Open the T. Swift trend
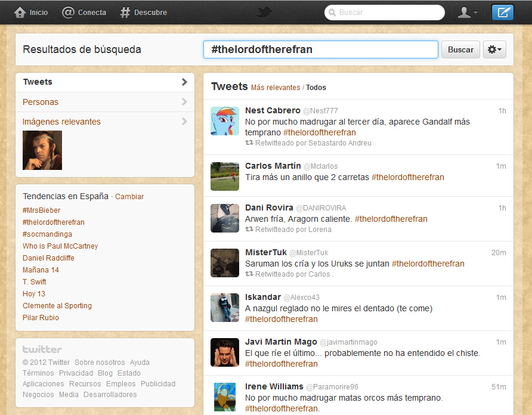Viewport: 532px width, 415px height. pyautogui.click(x=34, y=281)
